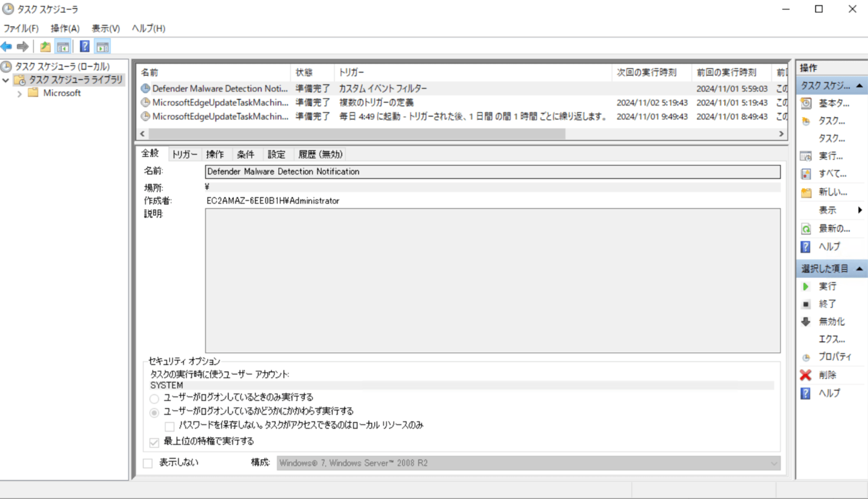The height and width of the screenshot is (499, 868).
Task: Open the ヘルプ(H) menu
Action: (148, 28)
